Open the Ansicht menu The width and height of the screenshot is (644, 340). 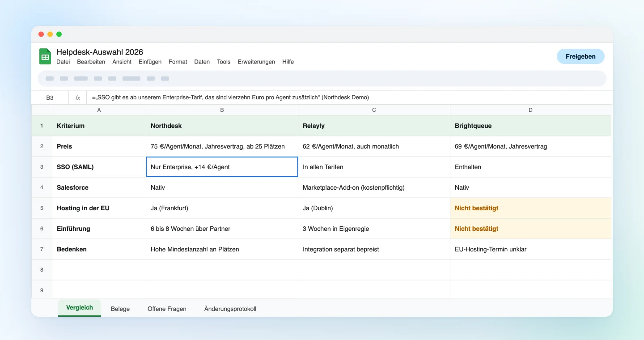[122, 62]
